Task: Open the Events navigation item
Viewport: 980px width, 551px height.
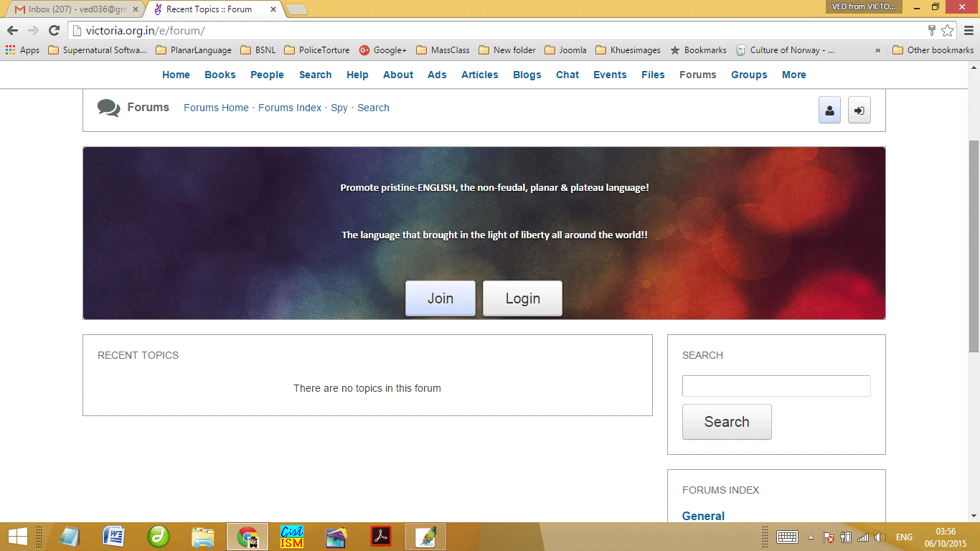Action: [x=610, y=75]
